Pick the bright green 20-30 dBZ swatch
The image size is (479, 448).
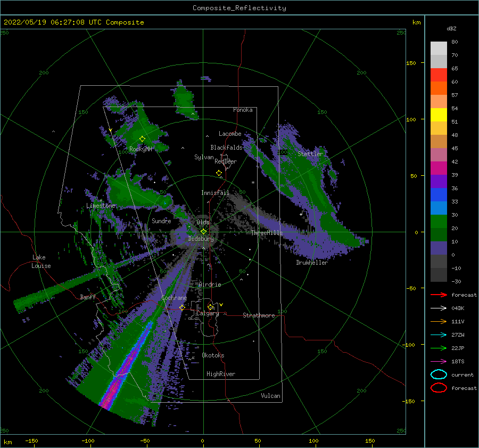(439, 222)
